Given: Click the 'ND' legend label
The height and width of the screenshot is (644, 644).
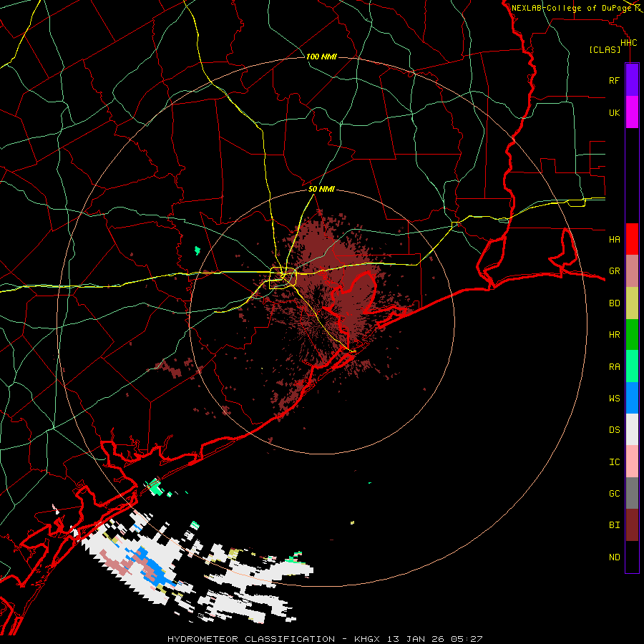Looking at the screenshot, I should 614,557.
